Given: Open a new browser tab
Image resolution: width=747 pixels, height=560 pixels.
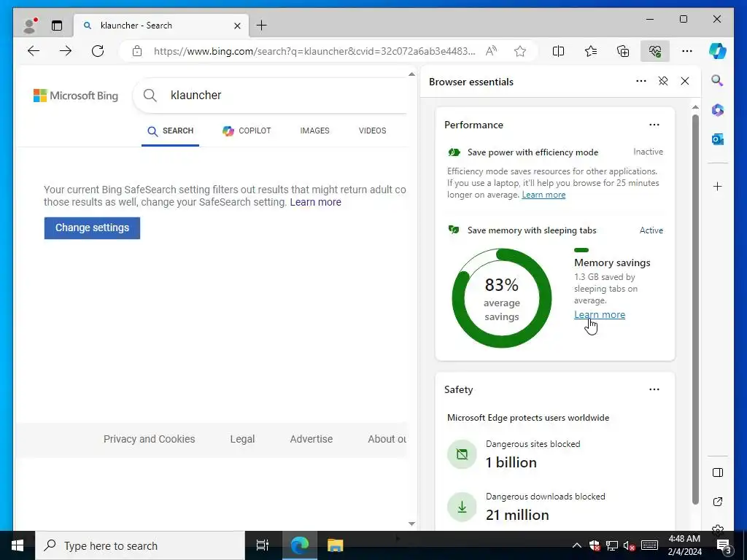Looking at the screenshot, I should coord(262,26).
